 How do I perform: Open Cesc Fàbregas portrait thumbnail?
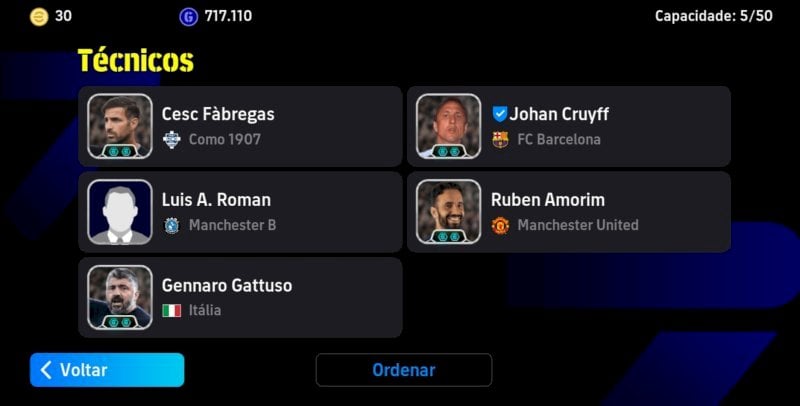click(x=120, y=126)
